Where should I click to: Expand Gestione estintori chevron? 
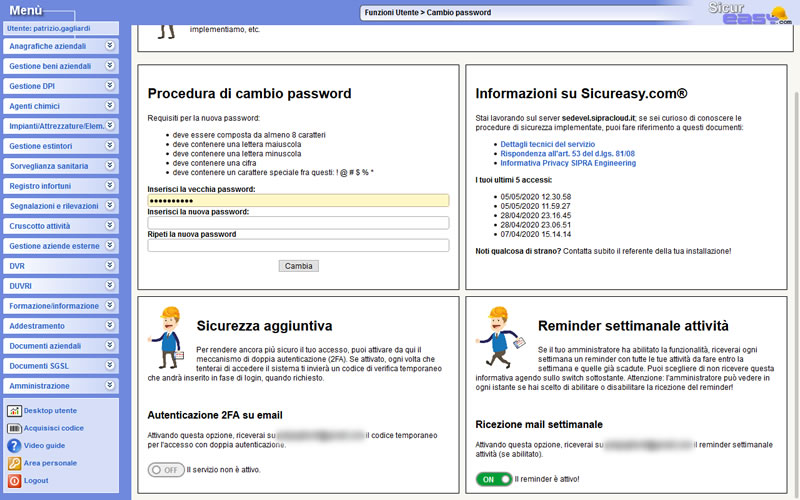[110, 145]
